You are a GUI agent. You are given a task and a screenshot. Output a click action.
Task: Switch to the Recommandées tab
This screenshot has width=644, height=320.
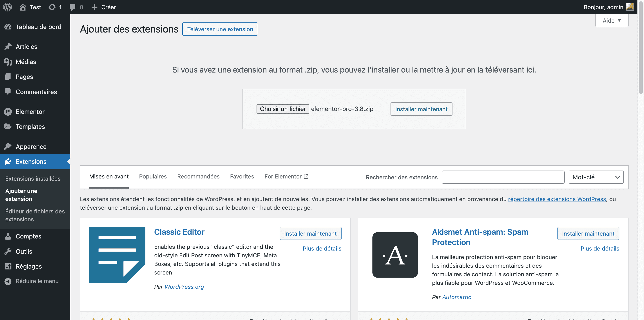coord(198,176)
